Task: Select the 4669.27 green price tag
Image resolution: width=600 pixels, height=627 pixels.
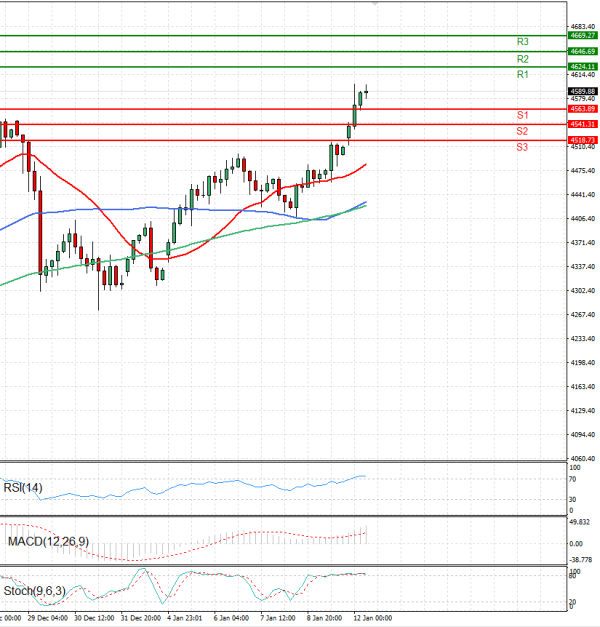Action: click(582, 35)
